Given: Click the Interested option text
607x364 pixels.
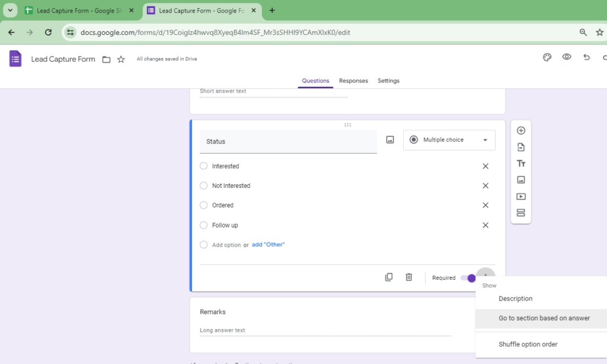Looking at the screenshot, I should pos(226,166).
